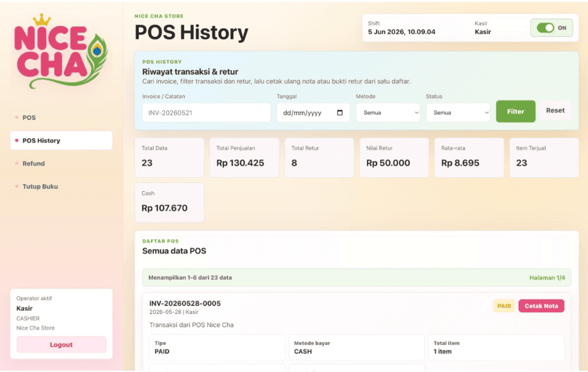Select the Item Terjual card

click(x=544, y=157)
